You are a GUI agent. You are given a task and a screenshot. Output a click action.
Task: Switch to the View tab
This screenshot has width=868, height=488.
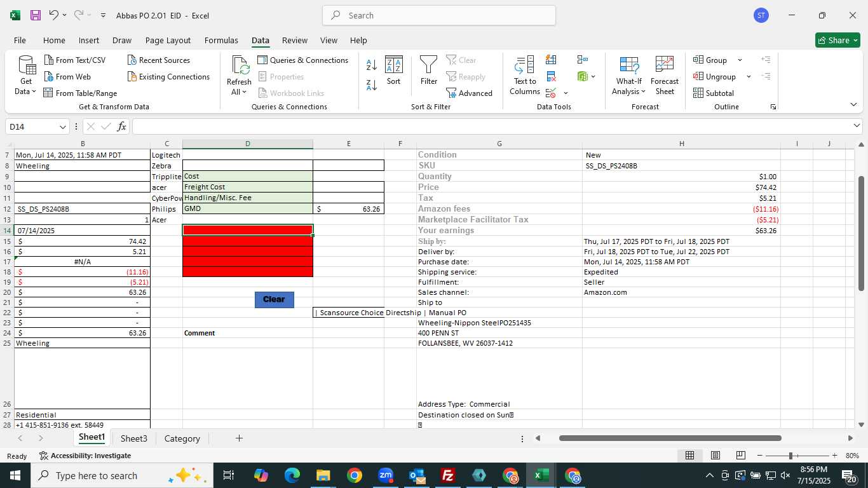329,40
